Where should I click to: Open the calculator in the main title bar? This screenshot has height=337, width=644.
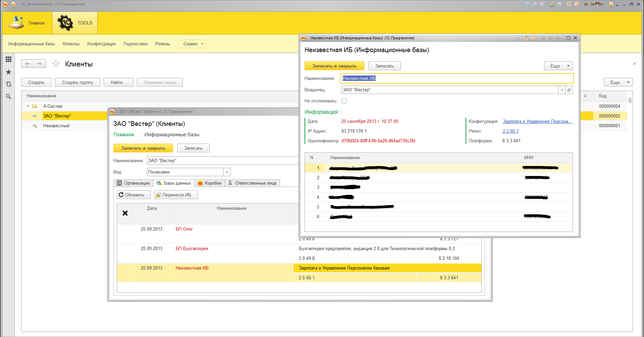pyautogui.click(x=569, y=4)
